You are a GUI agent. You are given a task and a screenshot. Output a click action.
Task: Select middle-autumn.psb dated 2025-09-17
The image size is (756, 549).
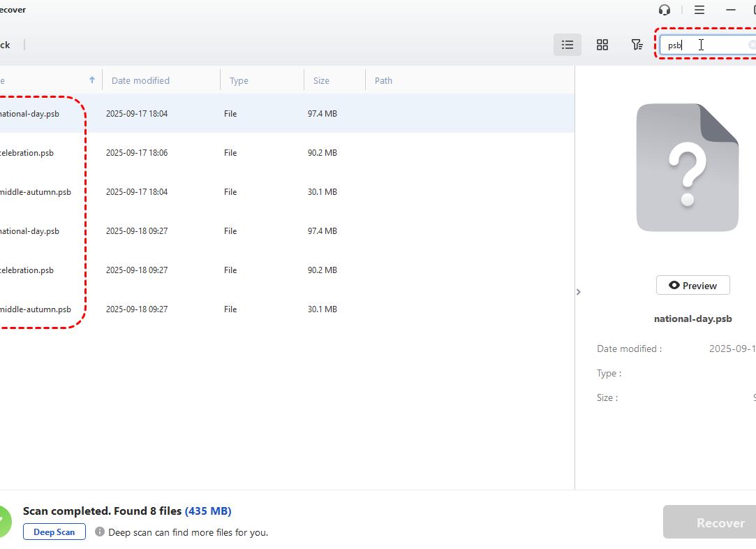point(35,192)
